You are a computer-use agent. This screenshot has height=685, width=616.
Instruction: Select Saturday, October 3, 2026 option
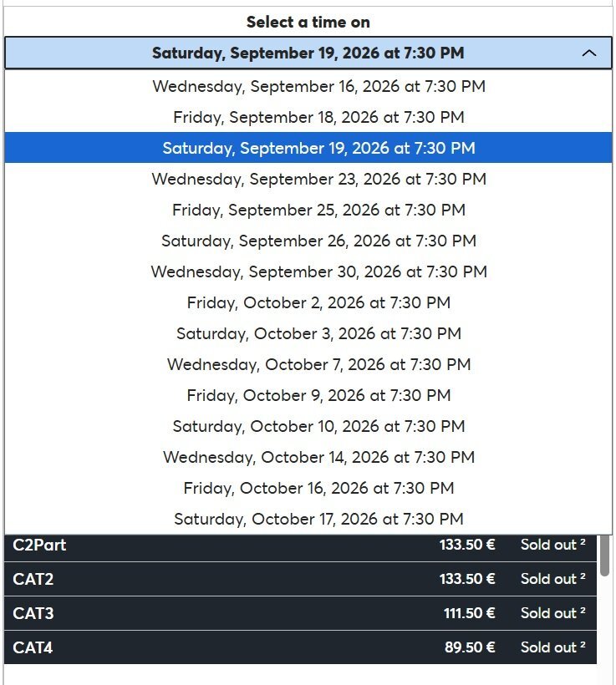pyautogui.click(x=318, y=333)
